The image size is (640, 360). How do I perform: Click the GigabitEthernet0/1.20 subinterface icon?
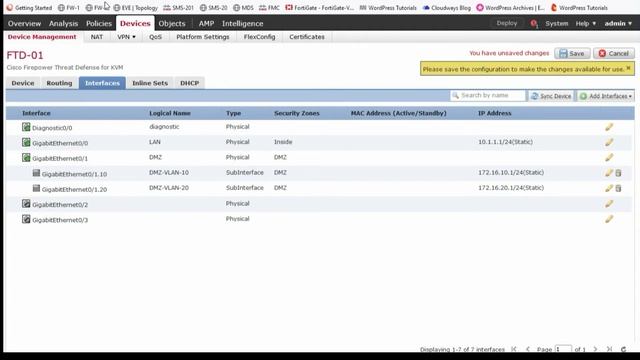coord(36,188)
